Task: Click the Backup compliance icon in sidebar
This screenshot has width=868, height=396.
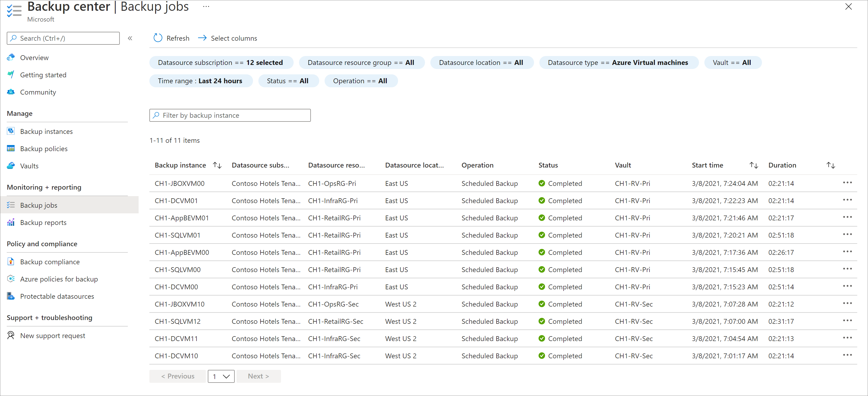Action: pyautogui.click(x=10, y=261)
